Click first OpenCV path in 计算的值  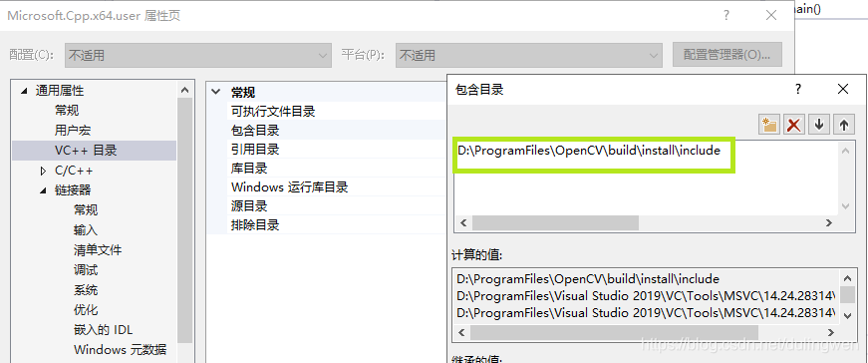point(588,279)
